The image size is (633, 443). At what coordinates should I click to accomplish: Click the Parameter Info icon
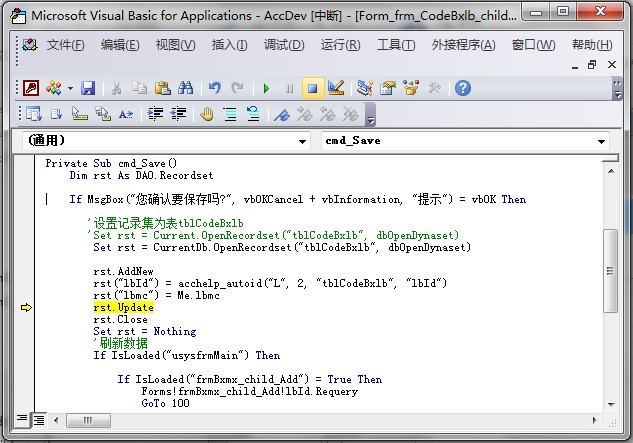pos(103,114)
